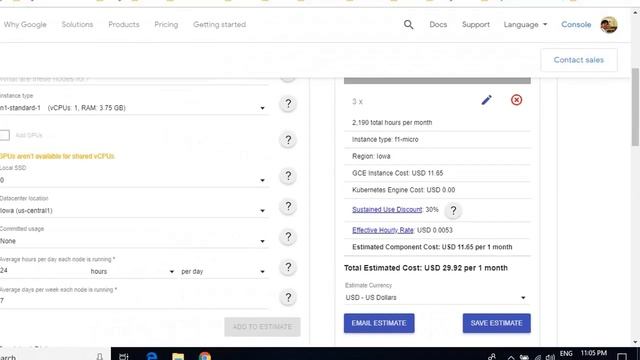The image size is (640, 360).
Task: Expand the Datacenter location dropdown
Action: click(x=133, y=211)
